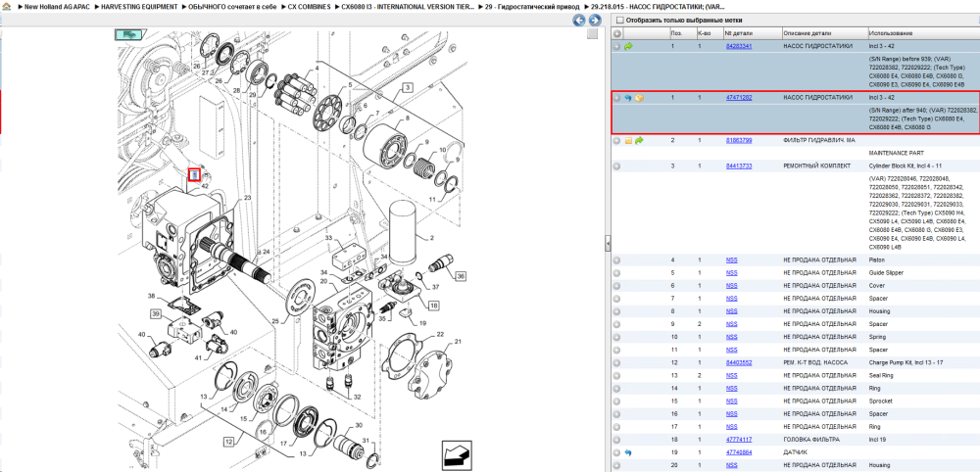Select boxed callout 36 on the diagram
The width and height of the screenshot is (980, 472).
point(461,275)
